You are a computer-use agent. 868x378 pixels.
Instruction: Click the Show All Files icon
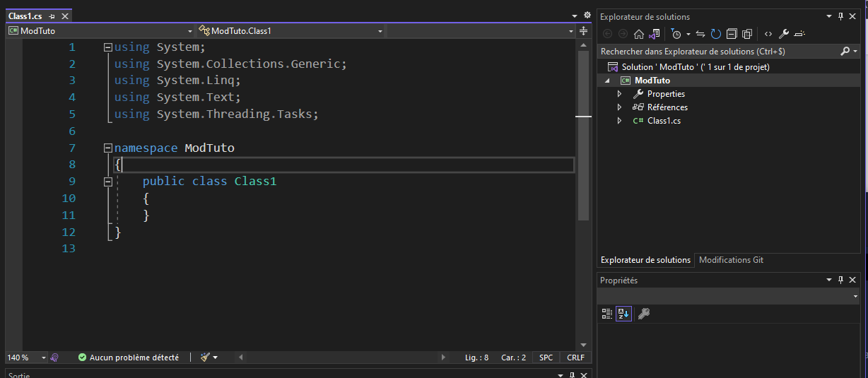(x=747, y=34)
